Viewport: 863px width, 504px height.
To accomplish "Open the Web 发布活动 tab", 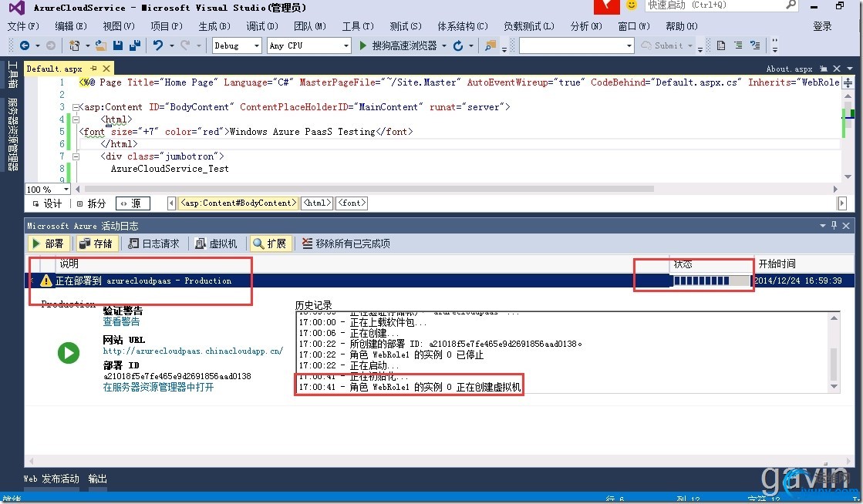I will tap(51, 479).
